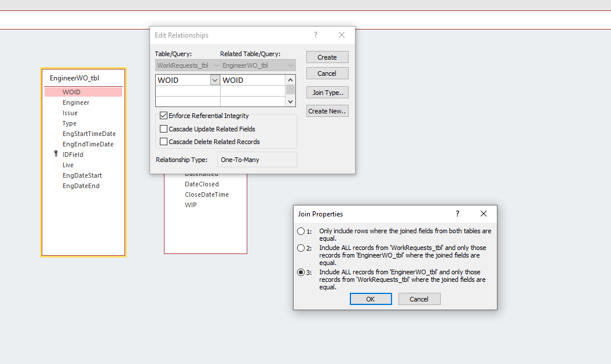Select the WIP field
The image size is (611, 364).
[x=191, y=205]
